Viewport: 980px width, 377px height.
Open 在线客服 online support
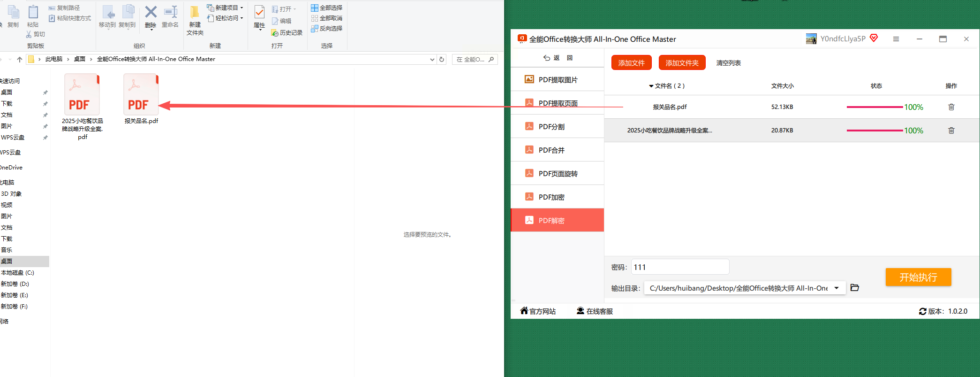[x=595, y=311]
